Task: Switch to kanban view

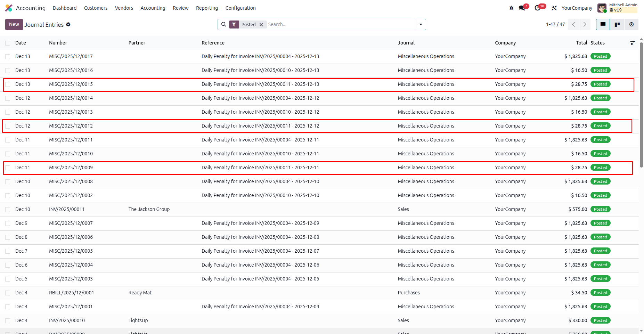Action: 617,24
